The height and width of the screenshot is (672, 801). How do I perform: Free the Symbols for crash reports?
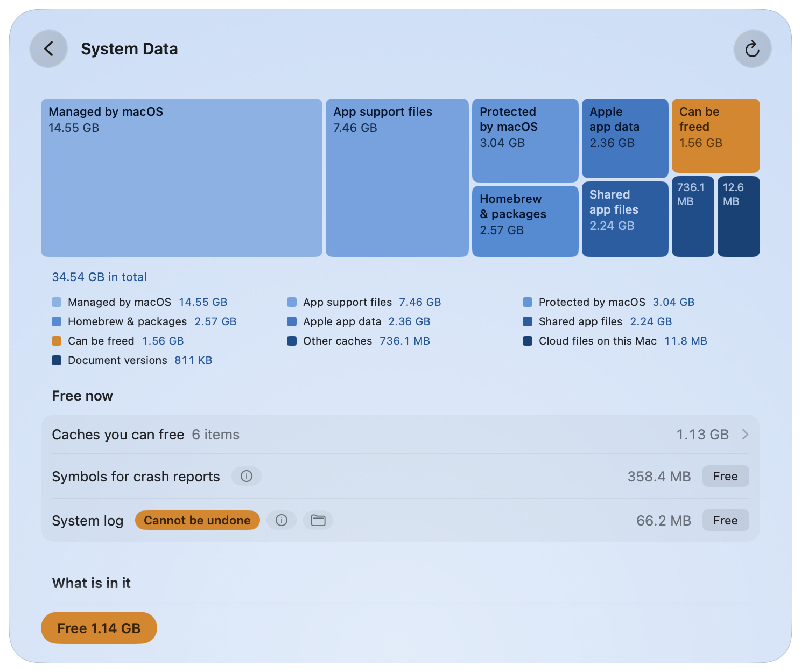725,476
